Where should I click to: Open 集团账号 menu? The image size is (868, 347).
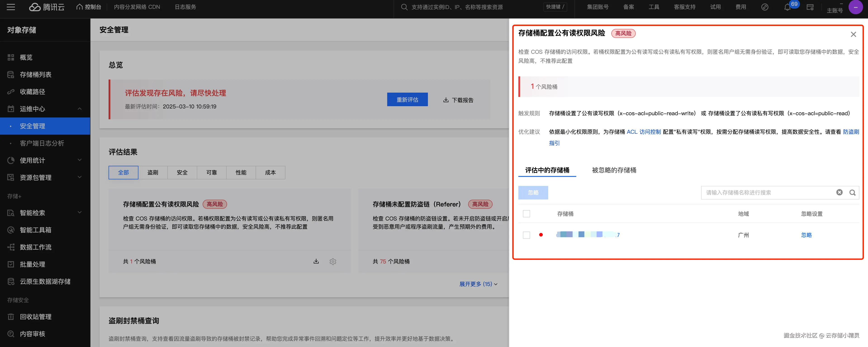point(598,7)
